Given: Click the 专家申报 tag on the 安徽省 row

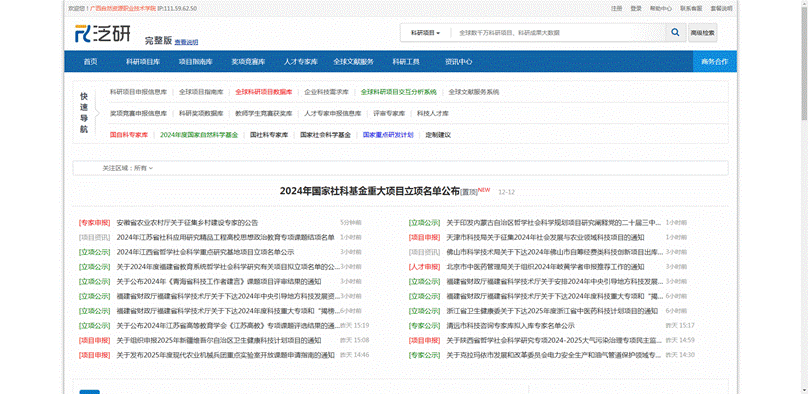Looking at the screenshot, I should tap(94, 223).
